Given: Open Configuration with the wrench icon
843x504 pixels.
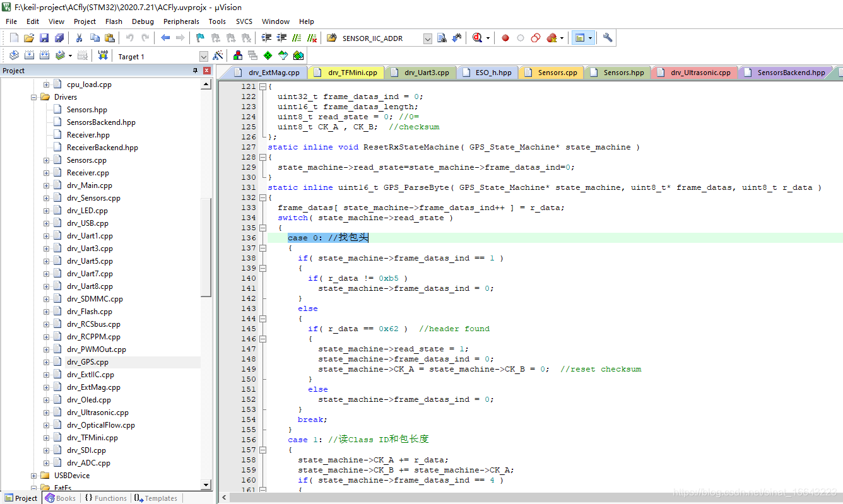Looking at the screenshot, I should tap(608, 38).
